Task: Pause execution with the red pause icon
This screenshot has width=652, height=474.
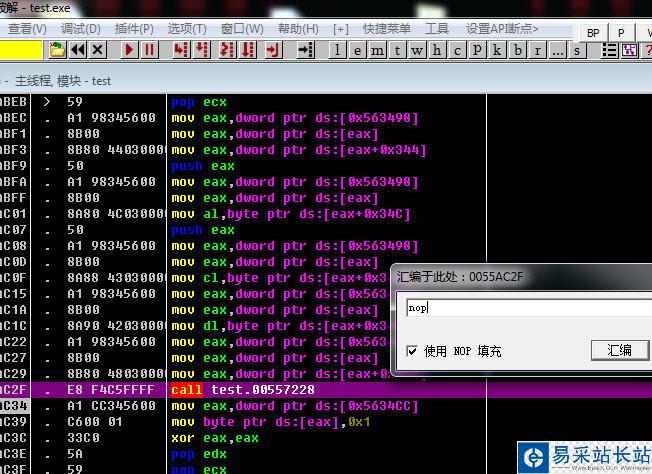Action: (x=149, y=50)
